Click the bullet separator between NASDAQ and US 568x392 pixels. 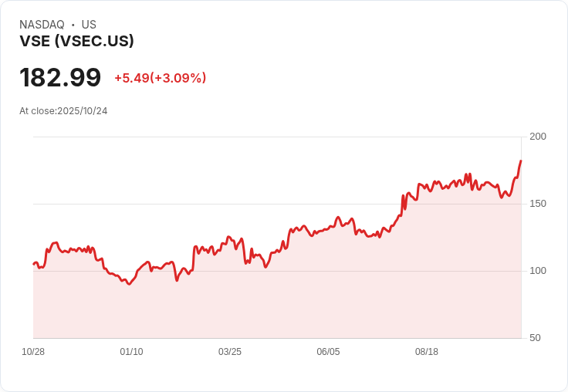click(73, 25)
